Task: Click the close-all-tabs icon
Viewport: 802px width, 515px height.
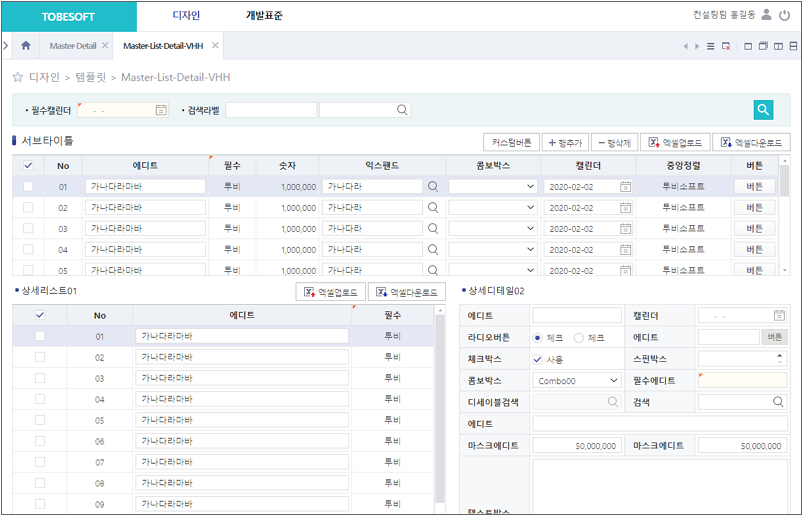Action: click(x=726, y=46)
